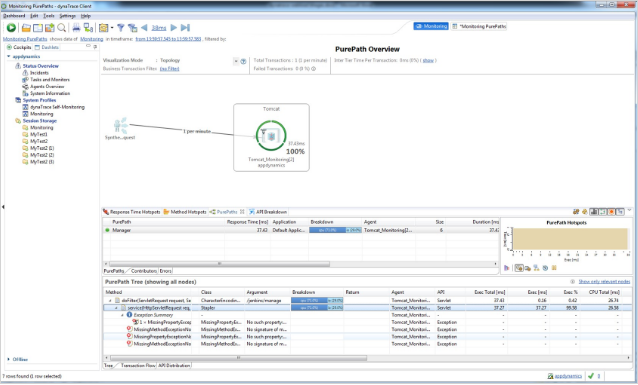Switch to API Distribution tab
Viewport: 638px width, 385px height.
174,365
